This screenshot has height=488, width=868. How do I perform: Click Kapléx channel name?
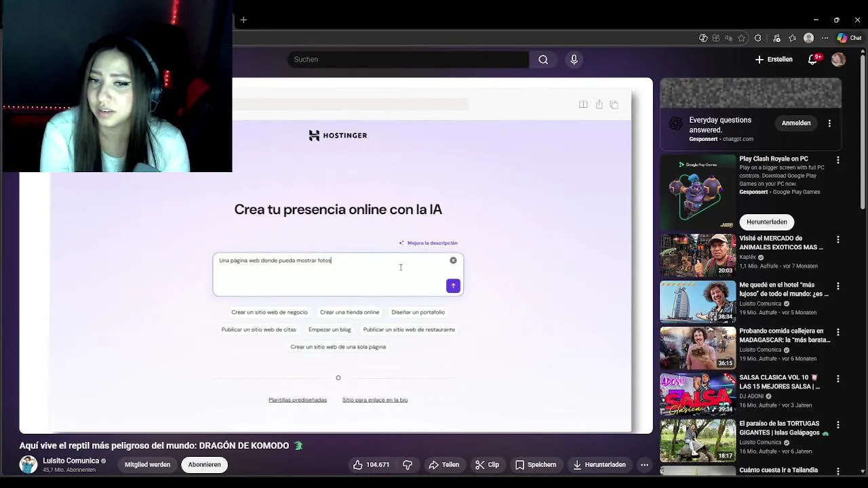tap(747, 258)
